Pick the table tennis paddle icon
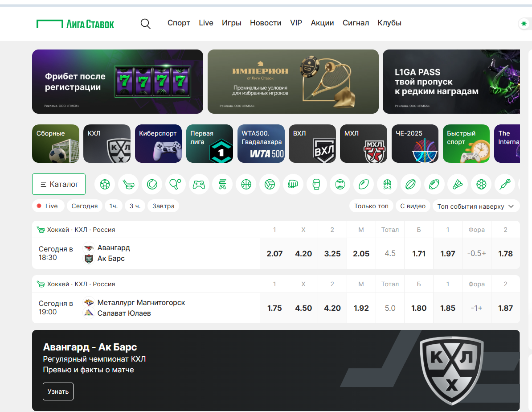The width and height of the screenshot is (532, 412). (x=176, y=184)
